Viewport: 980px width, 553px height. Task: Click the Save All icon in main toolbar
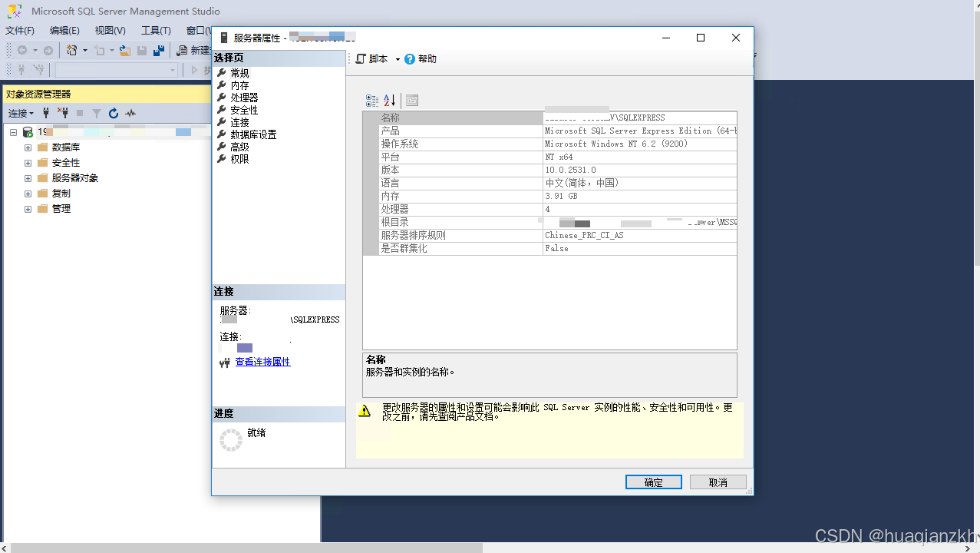click(x=159, y=51)
